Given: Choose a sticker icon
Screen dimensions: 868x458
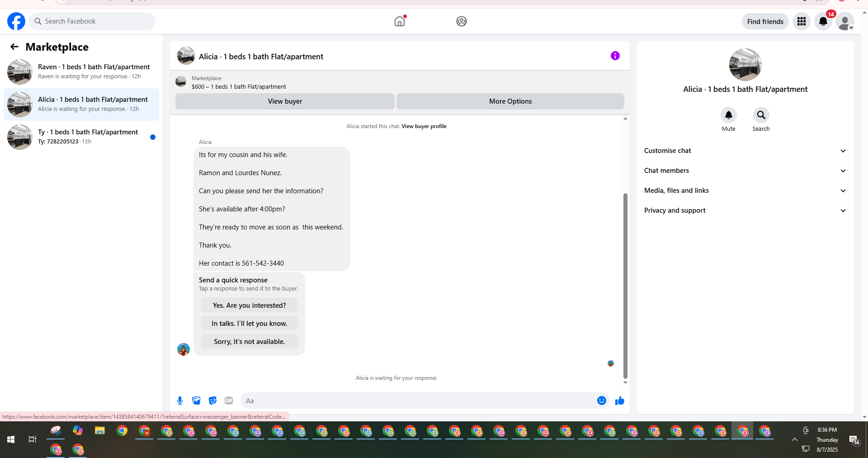Looking at the screenshot, I should (x=212, y=401).
